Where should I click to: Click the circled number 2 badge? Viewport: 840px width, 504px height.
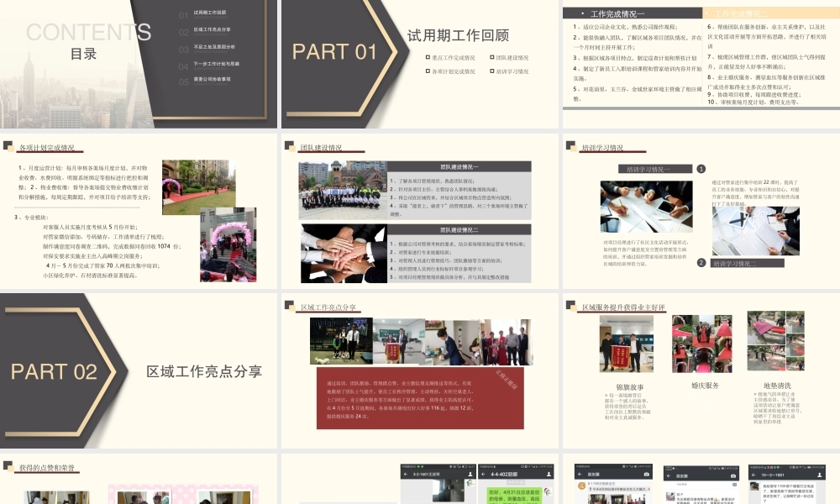701,262
